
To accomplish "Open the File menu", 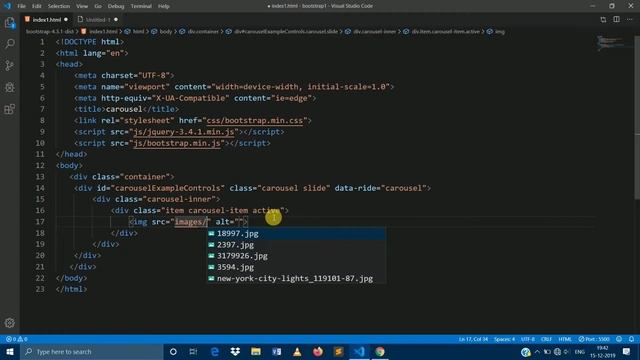I will tap(21, 6).
